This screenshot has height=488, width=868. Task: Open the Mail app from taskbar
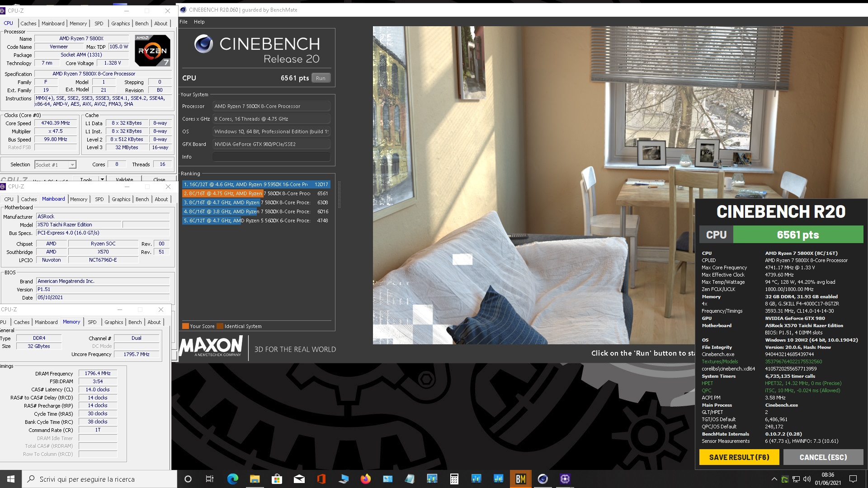tap(299, 479)
